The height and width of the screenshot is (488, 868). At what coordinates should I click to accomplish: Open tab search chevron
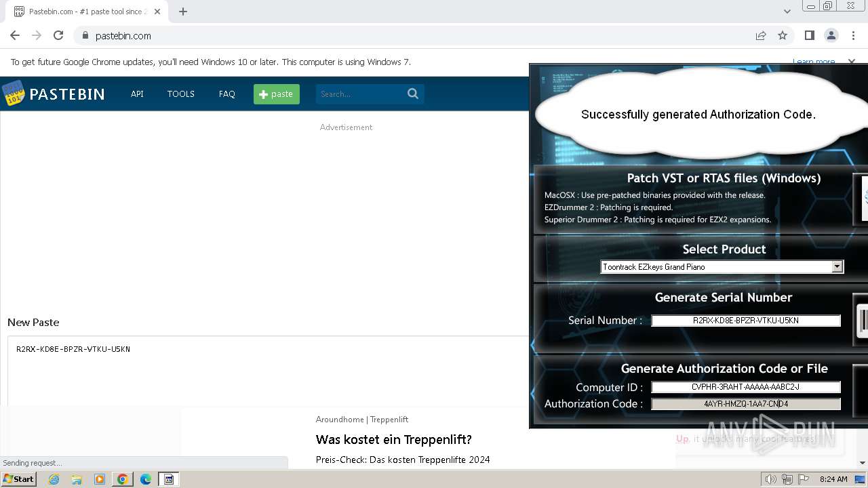(x=787, y=12)
